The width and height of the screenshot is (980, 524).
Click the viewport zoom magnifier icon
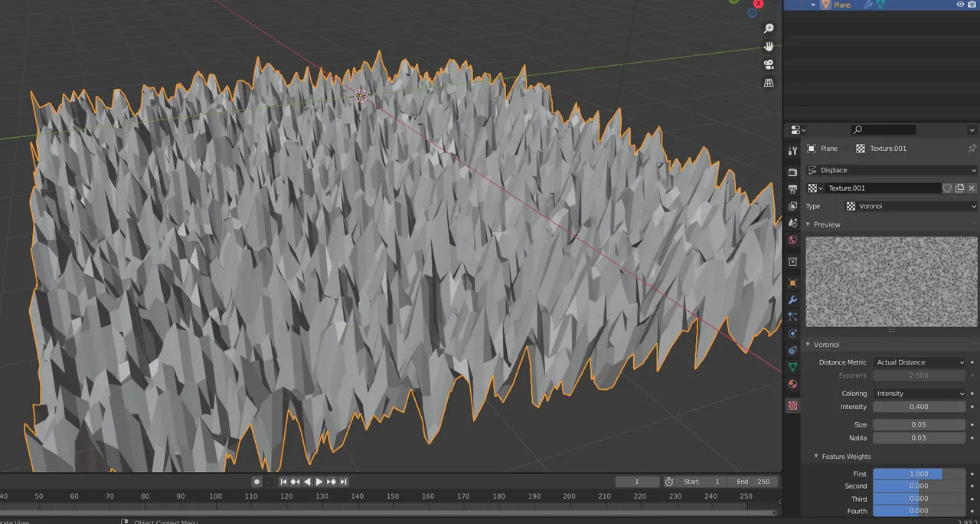(769, 28)
